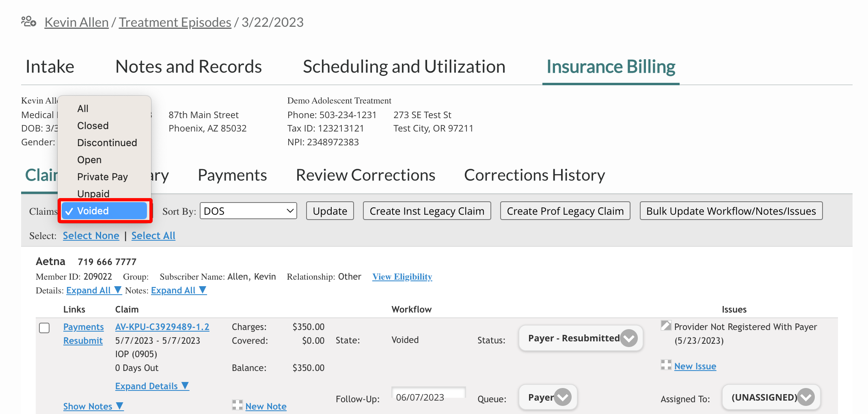Select the checkbox for claim AV-KPU-C3929489-1.2
868x414 pixels.
pyautogui.click(x=44, y=328)
